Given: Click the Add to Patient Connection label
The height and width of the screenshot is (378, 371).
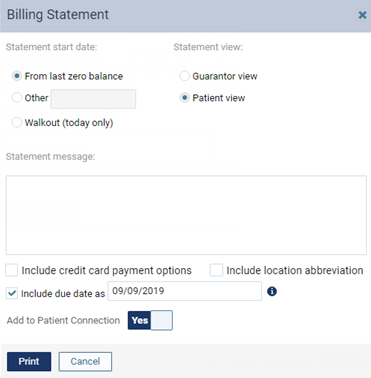Looking at the screenshot, I should (x=63, y=320).
